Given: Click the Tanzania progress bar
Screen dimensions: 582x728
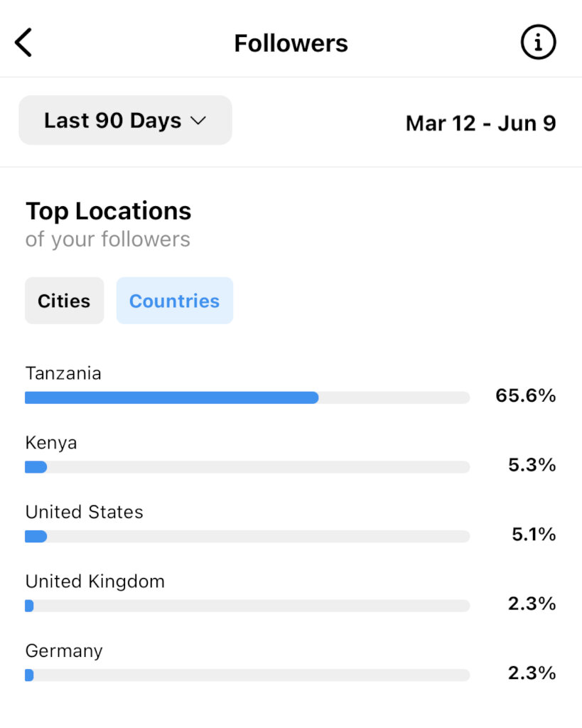Looking at the screenshot, I should tap(247, 397).
